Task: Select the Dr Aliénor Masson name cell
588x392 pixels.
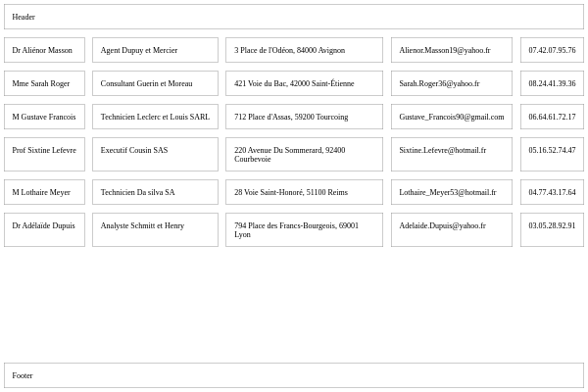Action: click(x=44, y=50)
